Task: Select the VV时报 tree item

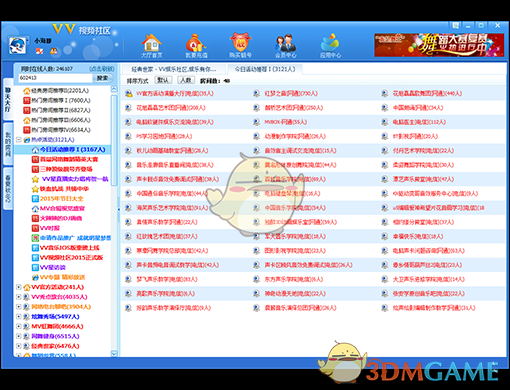Action: (x=50, y=228)
